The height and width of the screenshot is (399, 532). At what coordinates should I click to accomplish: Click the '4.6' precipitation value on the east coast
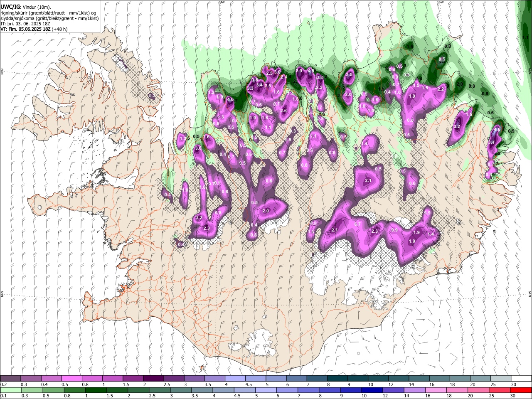point(497,130)
